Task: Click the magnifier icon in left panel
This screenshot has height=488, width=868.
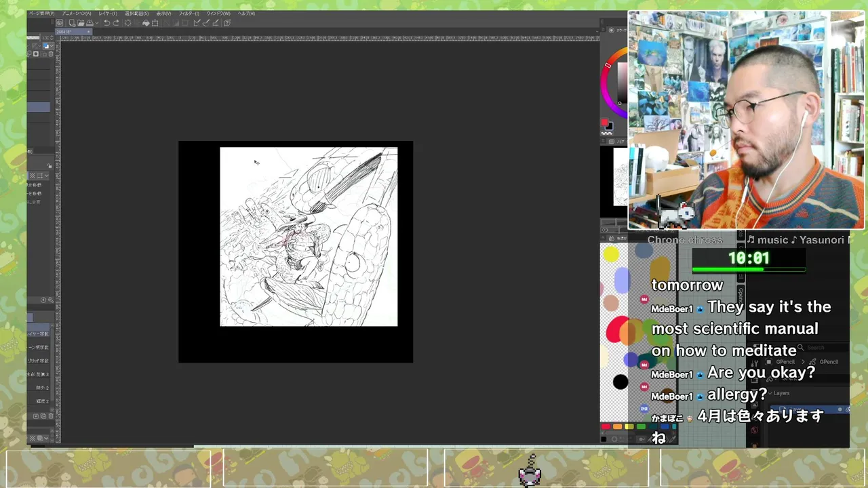Action: pyautogui.click(x=51, y=300)
